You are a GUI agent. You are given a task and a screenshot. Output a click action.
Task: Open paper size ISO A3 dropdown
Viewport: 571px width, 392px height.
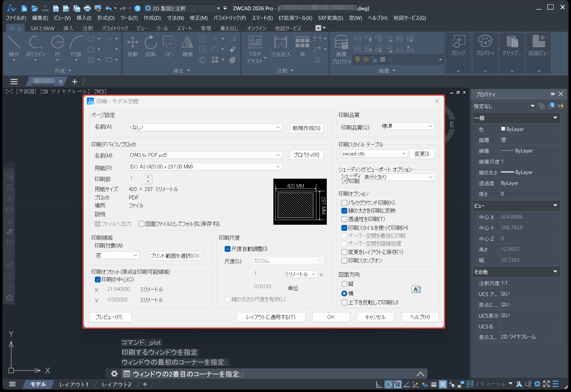pos(205,167)
